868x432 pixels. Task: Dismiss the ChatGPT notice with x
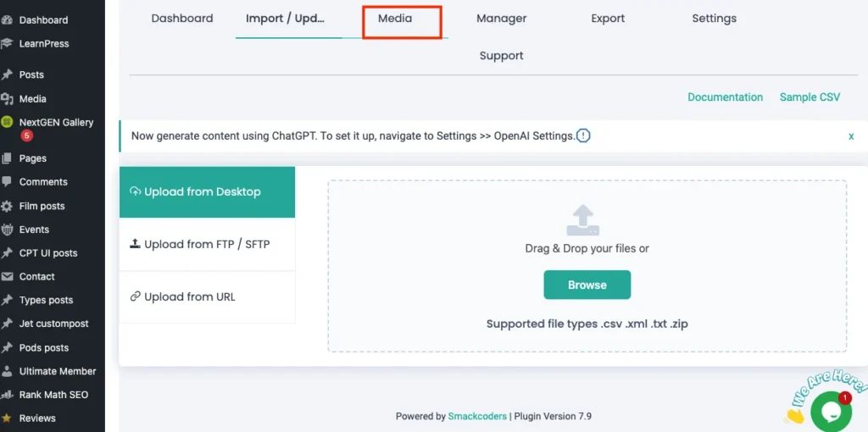[x=851, y=136]
